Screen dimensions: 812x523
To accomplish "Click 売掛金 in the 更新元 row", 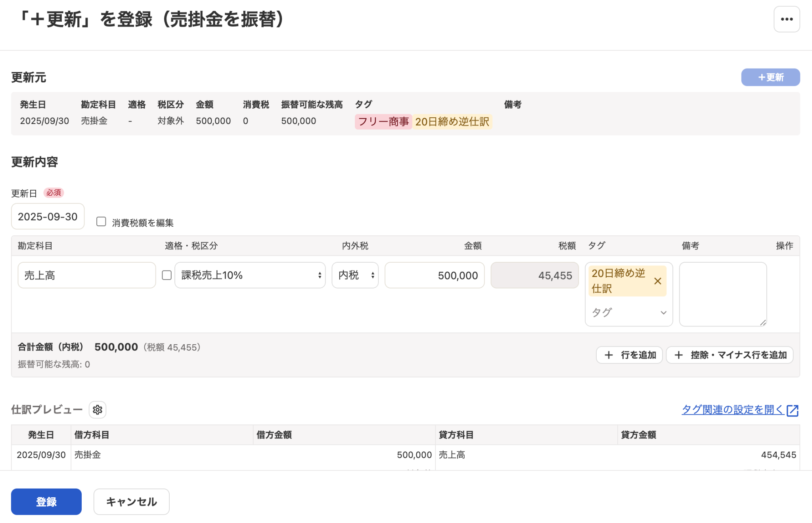I will coord(94,121).
